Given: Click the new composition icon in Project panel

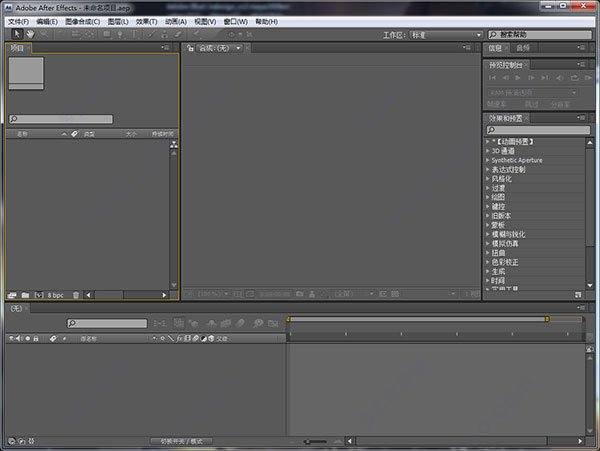Looking at the screenshot, I should [x=39, y=295].
